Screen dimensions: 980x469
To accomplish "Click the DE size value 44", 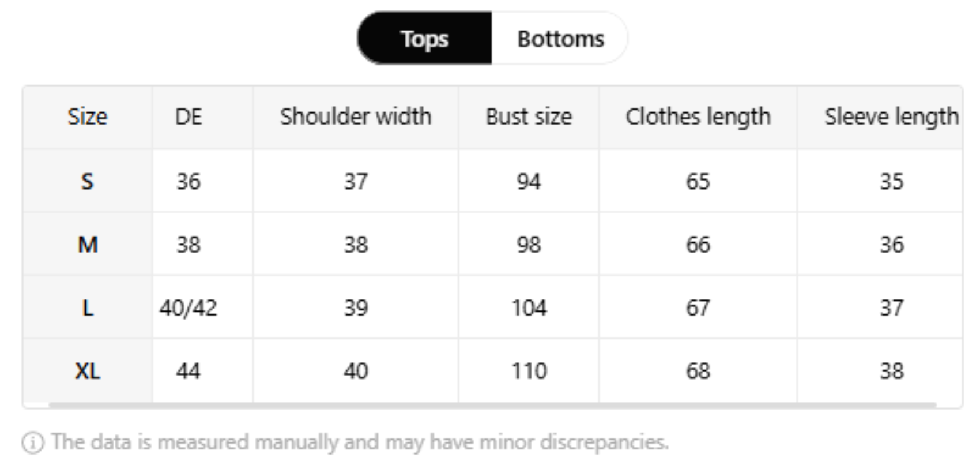I will (x=189, y=371).
